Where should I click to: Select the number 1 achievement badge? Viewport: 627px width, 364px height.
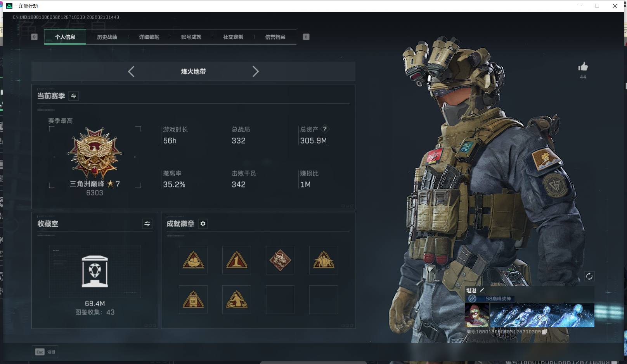(237, 260)
